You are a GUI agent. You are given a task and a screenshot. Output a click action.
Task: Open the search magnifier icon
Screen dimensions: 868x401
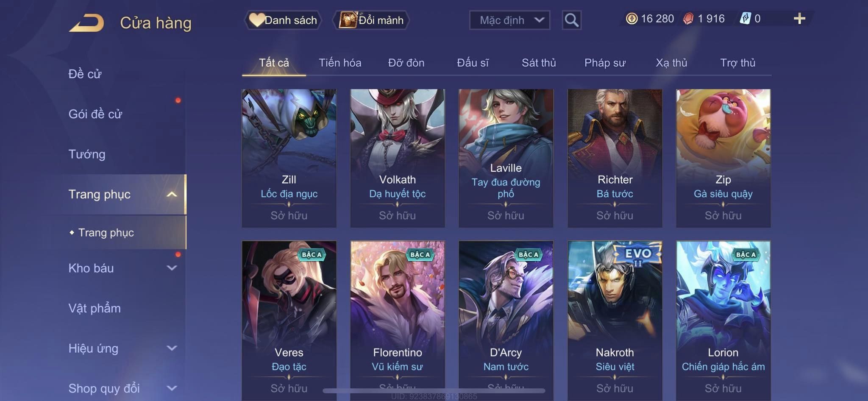point(571,20)
